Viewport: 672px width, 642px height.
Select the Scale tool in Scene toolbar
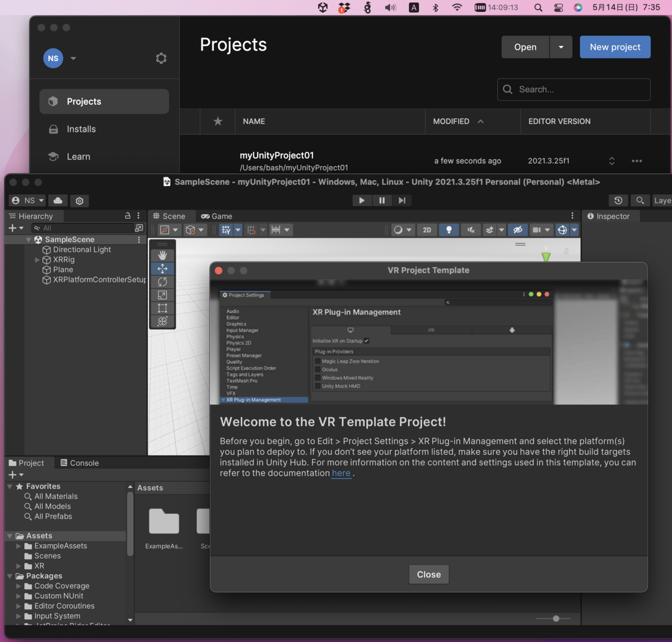point(162,295)
